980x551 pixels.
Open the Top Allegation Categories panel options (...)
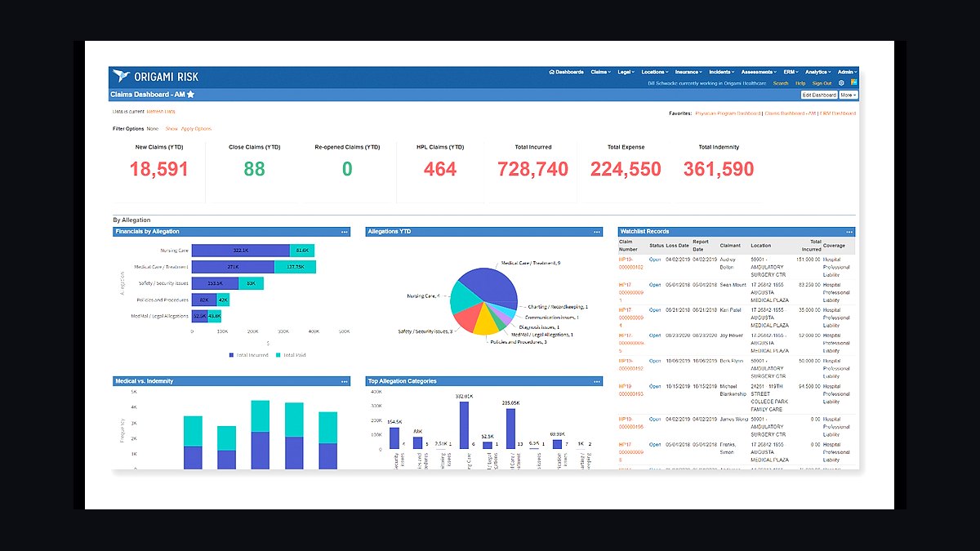[597, 381]
